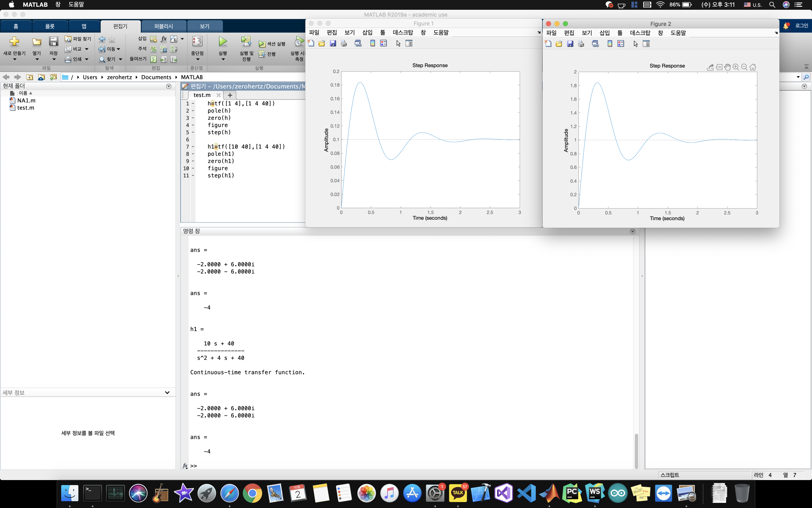Expand the 비교 compare dropdown
This screenshot has width=812, height=508.
(86, 49)
